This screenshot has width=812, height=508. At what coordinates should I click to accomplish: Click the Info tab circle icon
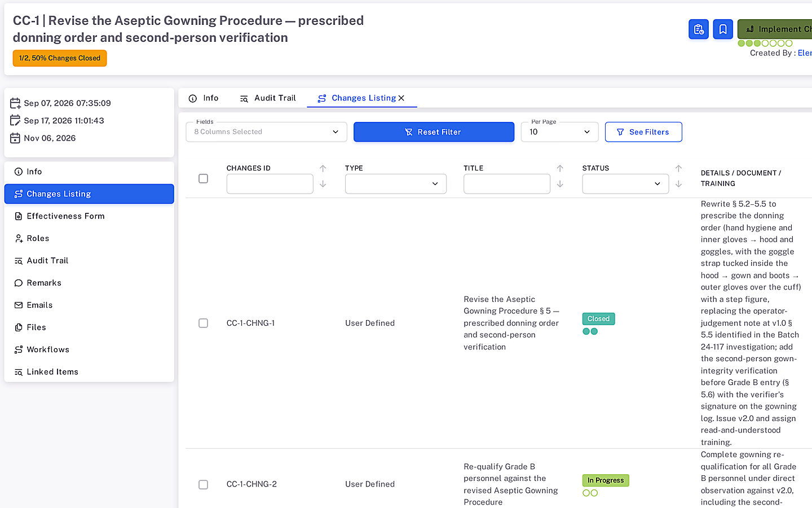(193, 98)
